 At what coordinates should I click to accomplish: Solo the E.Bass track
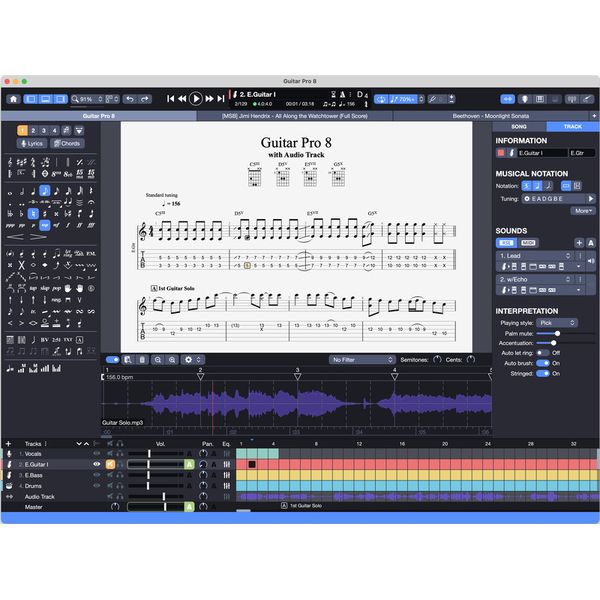click(x=120, y=475)
